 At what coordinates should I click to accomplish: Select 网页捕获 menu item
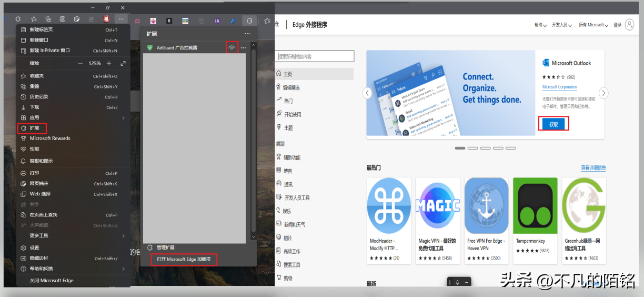click(73, 183)
